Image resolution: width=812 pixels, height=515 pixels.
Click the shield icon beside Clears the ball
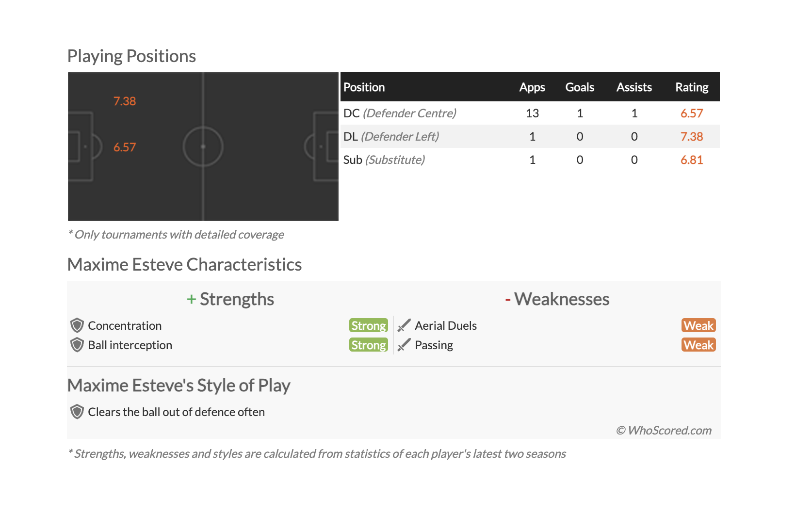pyautogui.click(x=77, y=412)
